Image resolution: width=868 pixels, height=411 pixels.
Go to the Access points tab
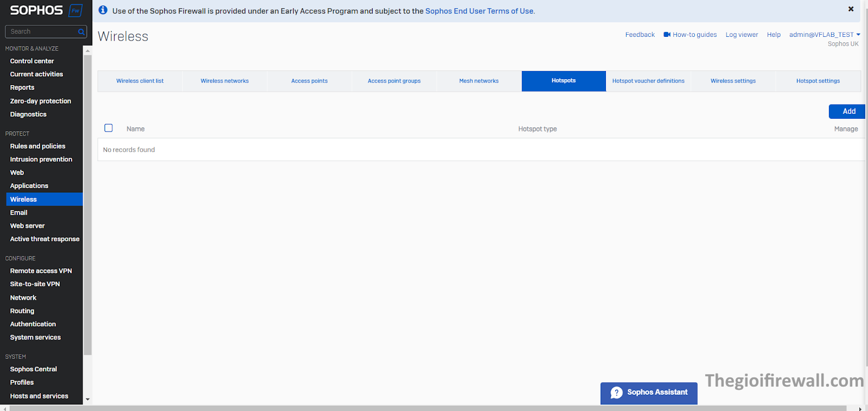[309, 81]
